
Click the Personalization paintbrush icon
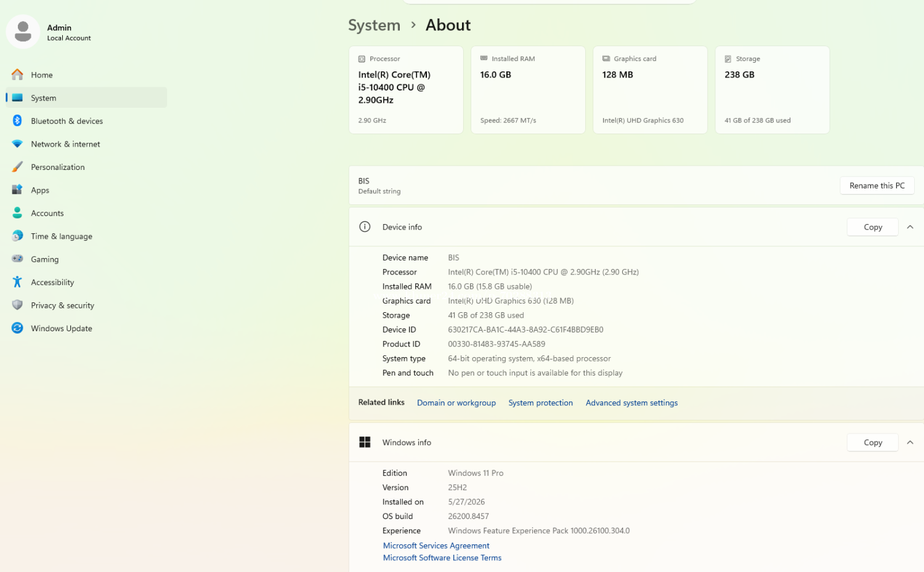tap(17, 167)
